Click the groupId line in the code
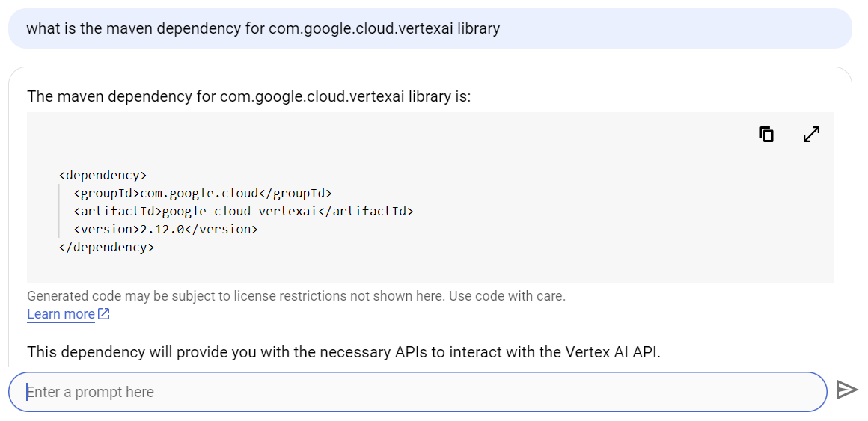 202,194
